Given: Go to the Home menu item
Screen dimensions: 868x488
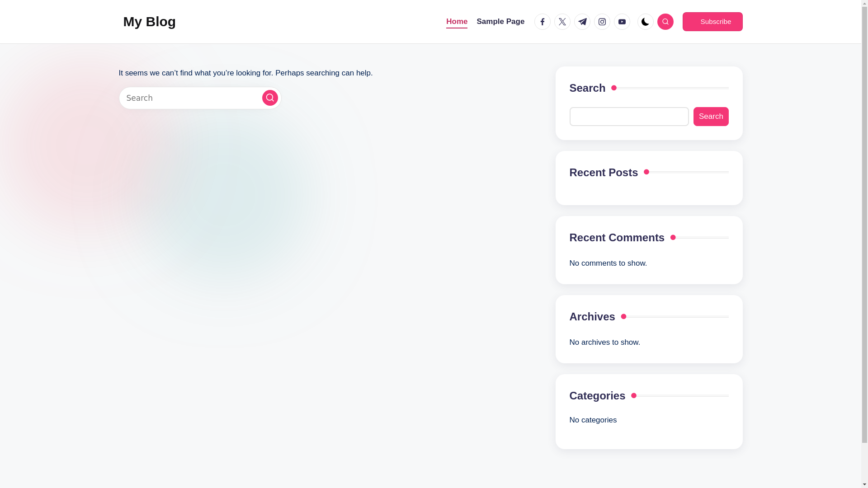Looking at the screenshot, I should tap(457, 22).
